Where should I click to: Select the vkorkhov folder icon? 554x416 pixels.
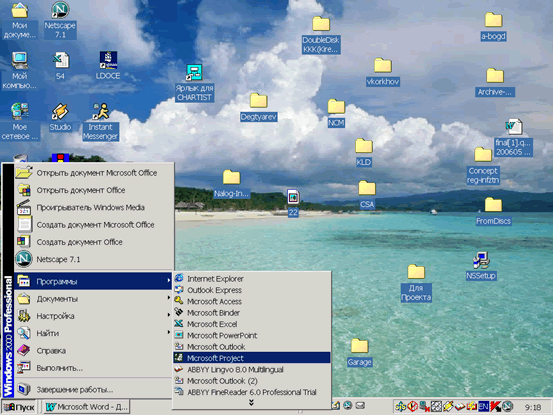pos(383,72)
